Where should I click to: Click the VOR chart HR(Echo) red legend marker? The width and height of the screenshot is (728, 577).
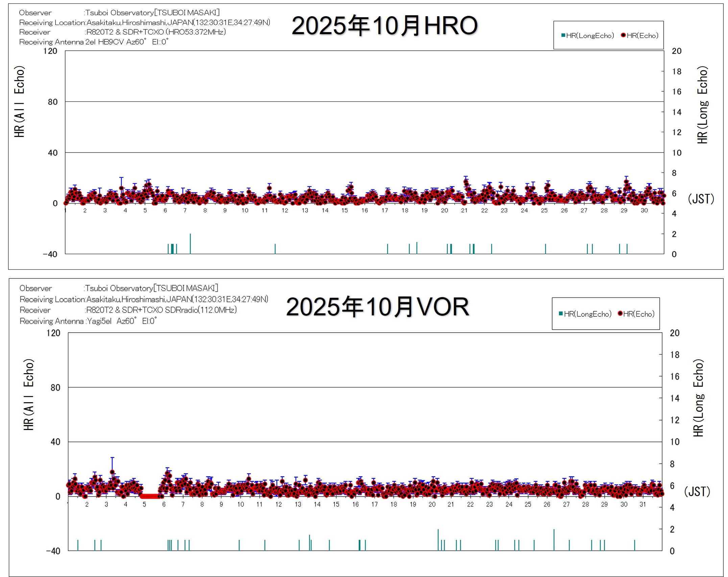click(620, 314)
